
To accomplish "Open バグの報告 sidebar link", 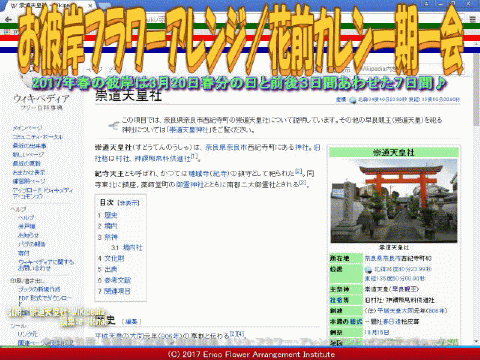I will click(x=32, y=244).
